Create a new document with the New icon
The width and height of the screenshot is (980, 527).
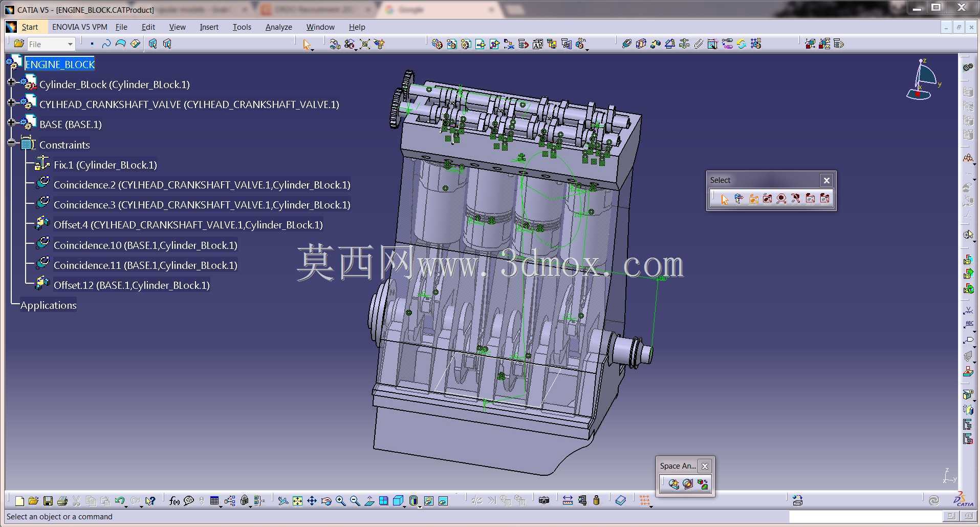click(19, 501)
